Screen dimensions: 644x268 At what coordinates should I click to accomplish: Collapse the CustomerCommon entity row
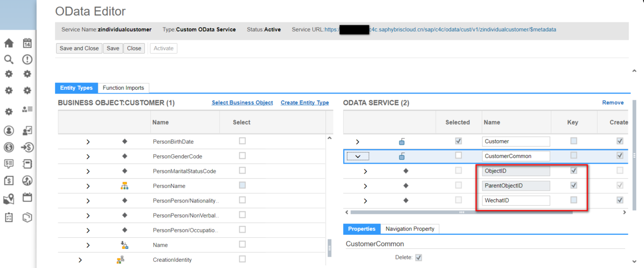(x=358, y=156)
